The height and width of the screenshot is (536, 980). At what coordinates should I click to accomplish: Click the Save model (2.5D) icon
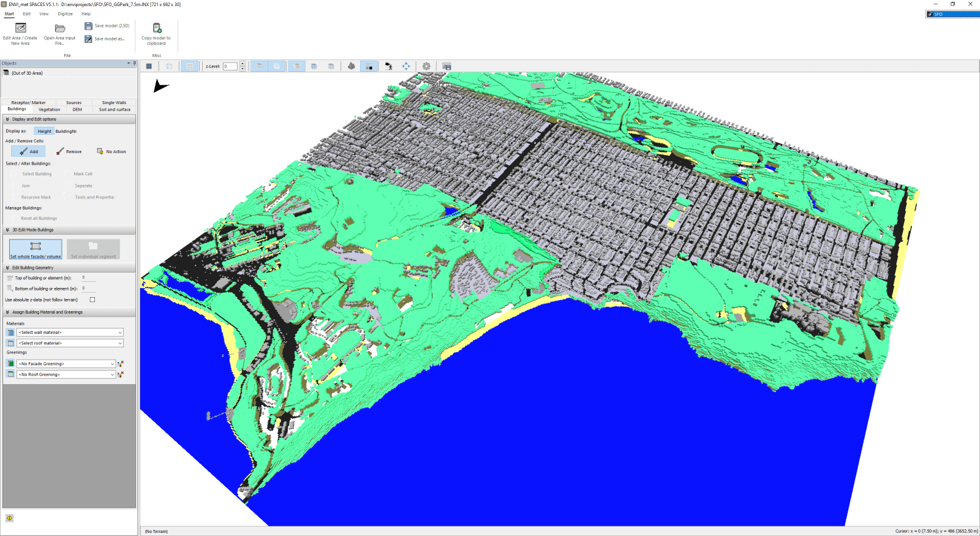pos(89,26)
